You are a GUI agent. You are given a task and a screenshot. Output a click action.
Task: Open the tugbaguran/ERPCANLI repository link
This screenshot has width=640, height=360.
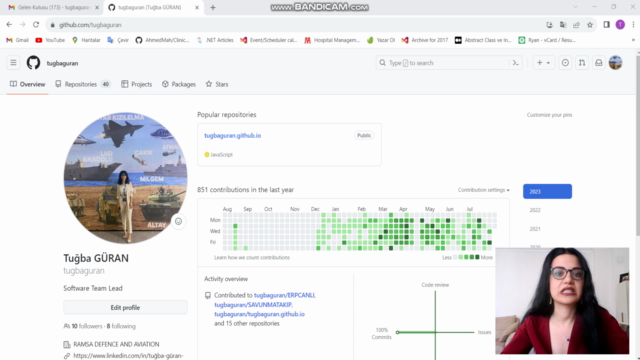(284, 295)
